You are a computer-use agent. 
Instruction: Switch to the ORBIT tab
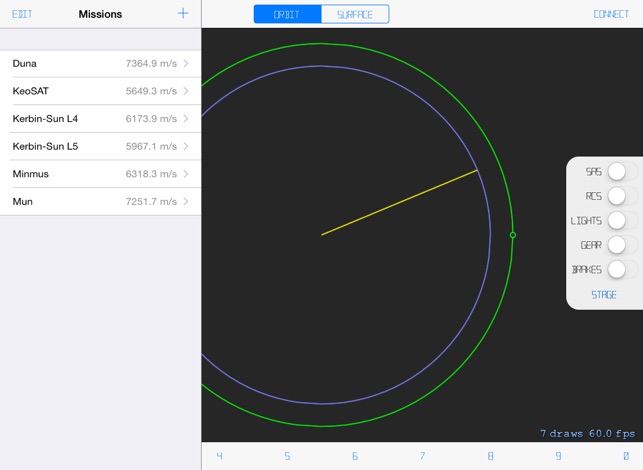(287, 14)
